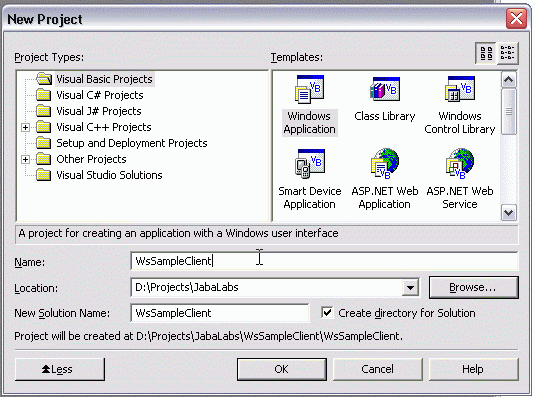The image size is (535, 397).
Task: Click the 'Class Library' template label
Action: tap(385, 116)
